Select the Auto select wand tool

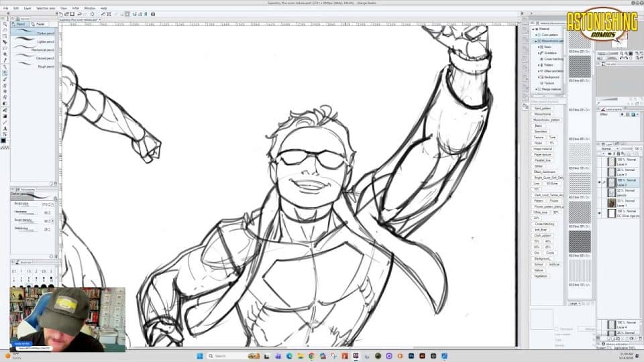(x=5, y=54)
